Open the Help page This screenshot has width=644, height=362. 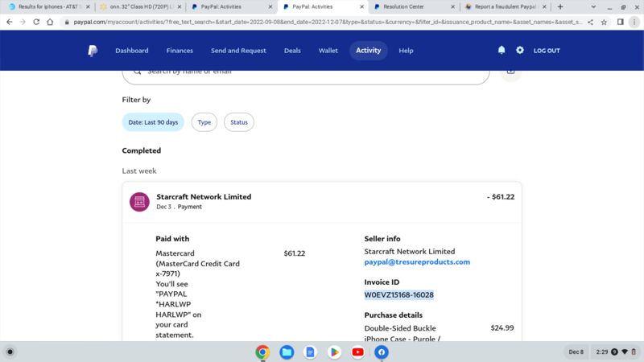406,51
